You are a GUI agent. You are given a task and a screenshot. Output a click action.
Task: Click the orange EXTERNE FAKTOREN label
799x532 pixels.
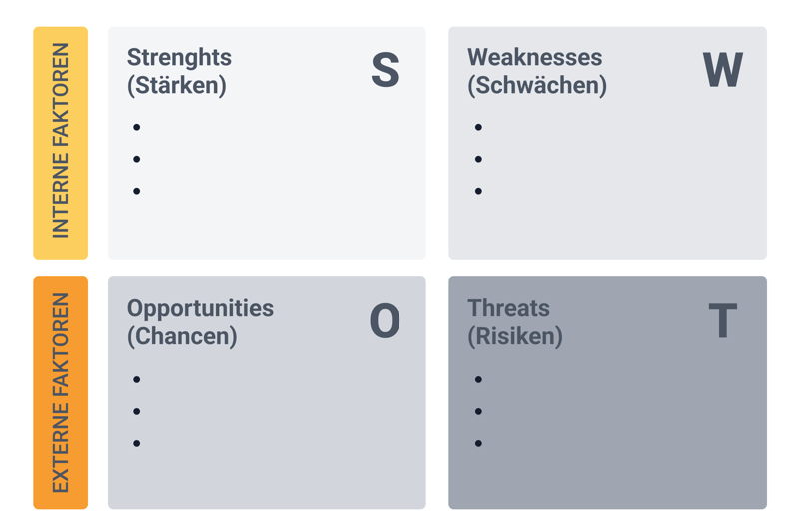click(x=61, y=393)
